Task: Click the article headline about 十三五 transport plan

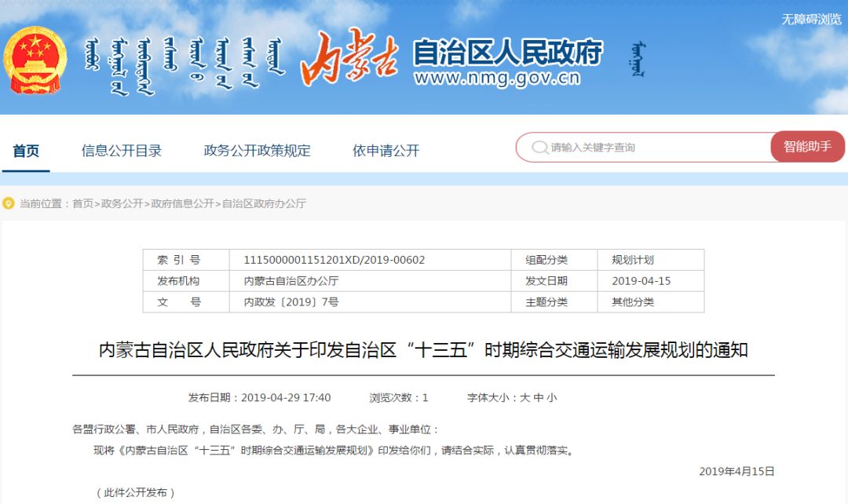Action: coord(423,350)
